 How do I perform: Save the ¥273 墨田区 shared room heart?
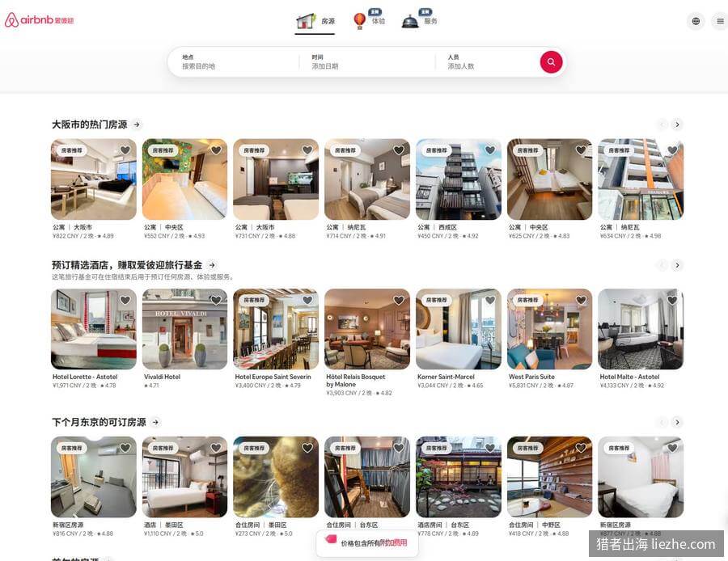[307, 448]
